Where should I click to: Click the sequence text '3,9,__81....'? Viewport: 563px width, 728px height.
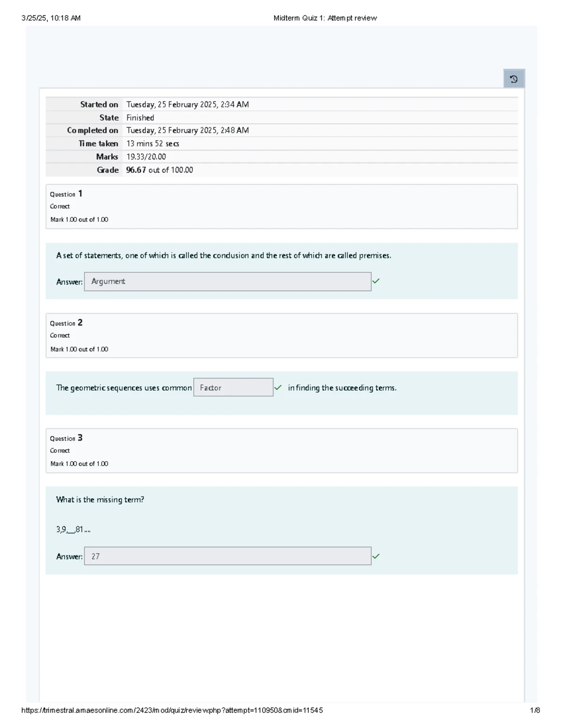coord(73,529)
